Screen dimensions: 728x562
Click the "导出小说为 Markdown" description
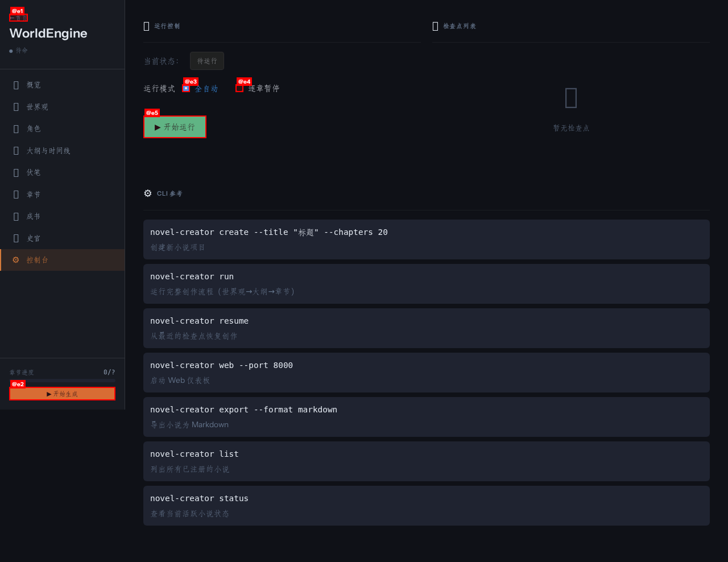189,425
